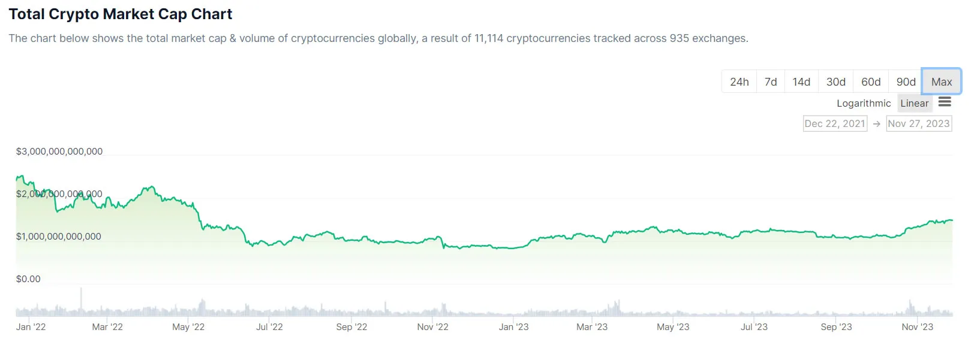
Task: Click the Dec 22, 2021 start date field
Action: 835,123
